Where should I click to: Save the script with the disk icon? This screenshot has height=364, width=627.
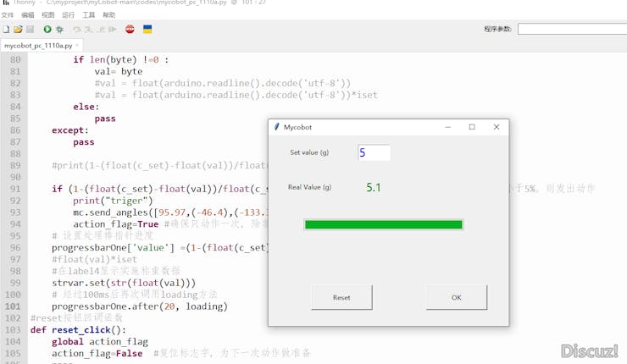30,29
